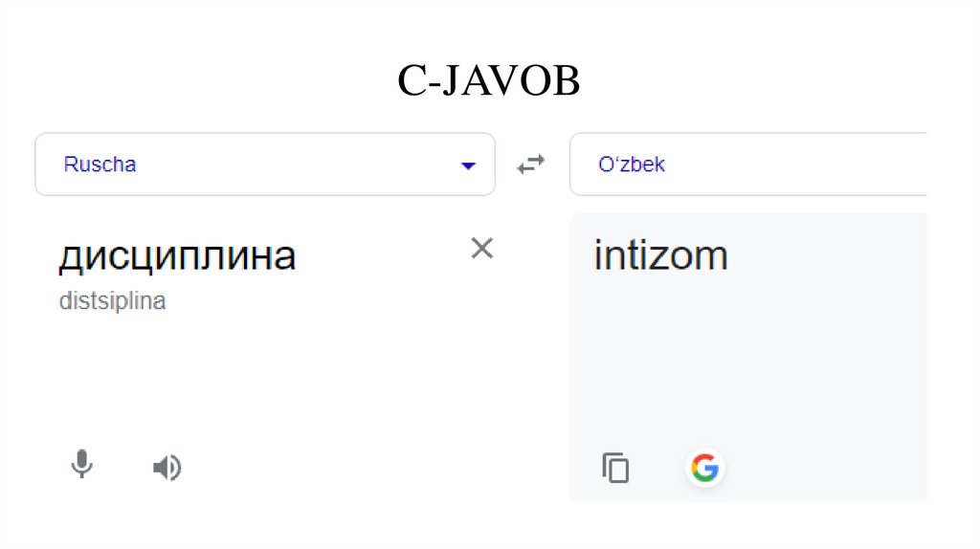Copy the translation with the copy icon
The height and width of the screenshot is (549, 980).
(615, 468)
